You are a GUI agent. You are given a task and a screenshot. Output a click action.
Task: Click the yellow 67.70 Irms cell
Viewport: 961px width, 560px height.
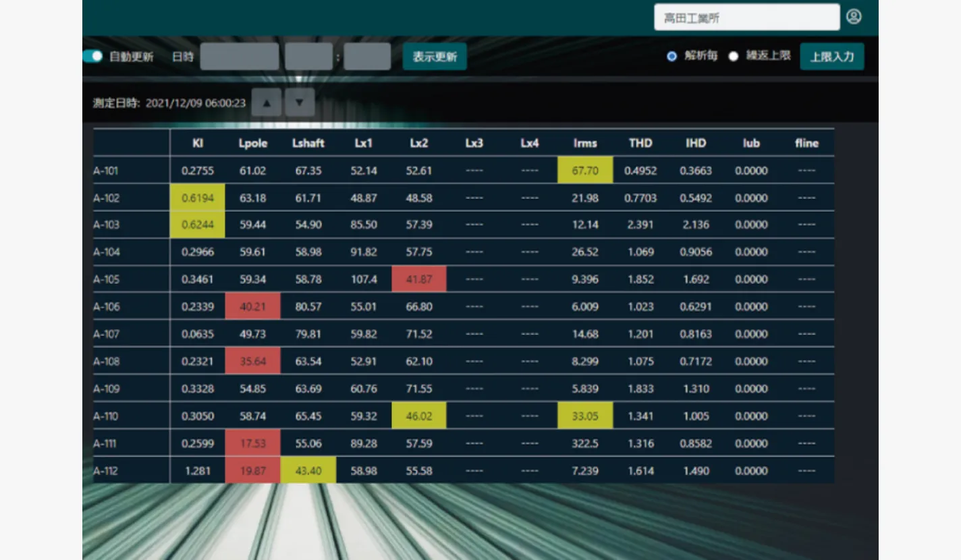585,171
